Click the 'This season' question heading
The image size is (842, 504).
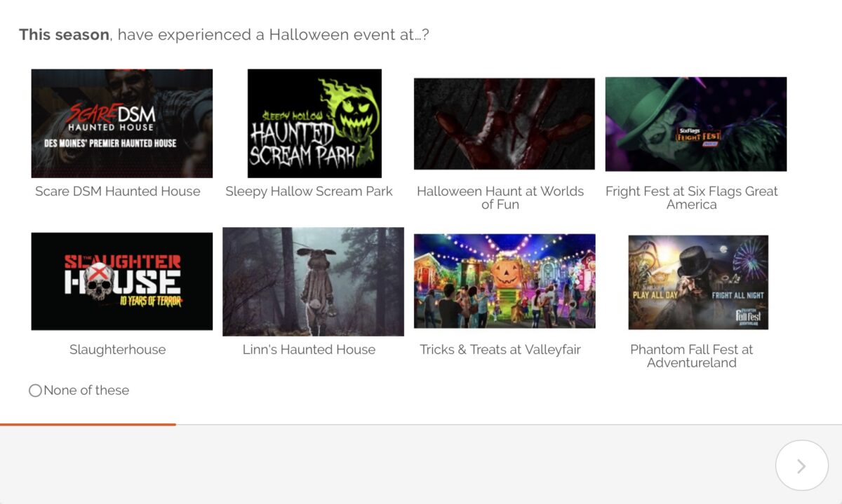pos(224,34)
